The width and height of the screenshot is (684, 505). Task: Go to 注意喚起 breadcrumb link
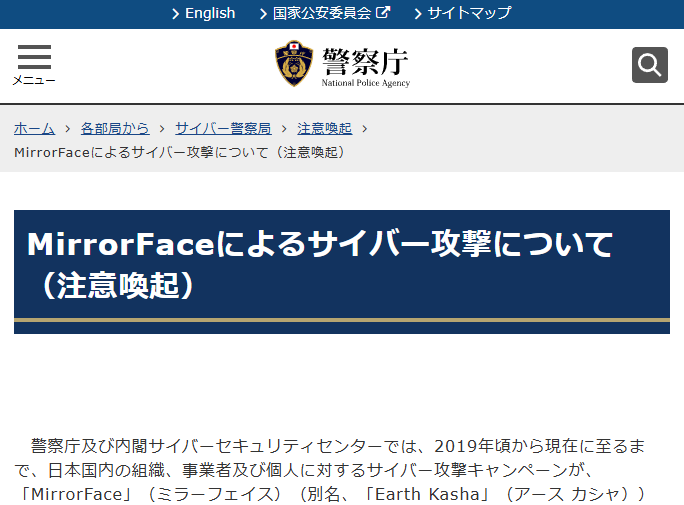click(x=324, y=128)
